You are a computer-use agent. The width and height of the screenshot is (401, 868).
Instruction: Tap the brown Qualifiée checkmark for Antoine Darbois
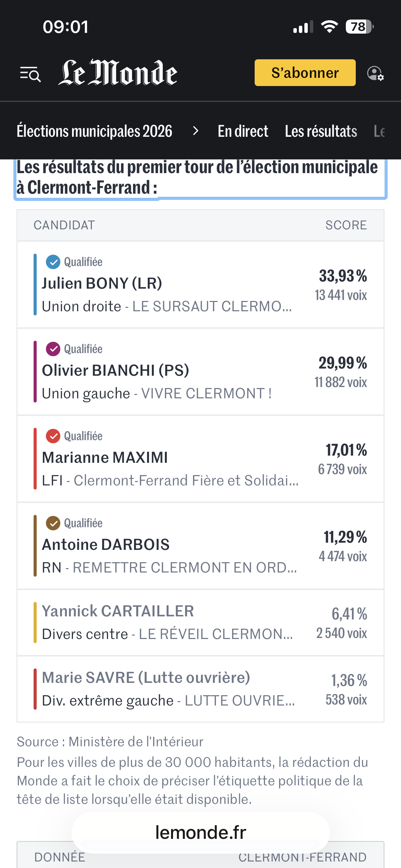pyautogui.click(x=53, y=523)
